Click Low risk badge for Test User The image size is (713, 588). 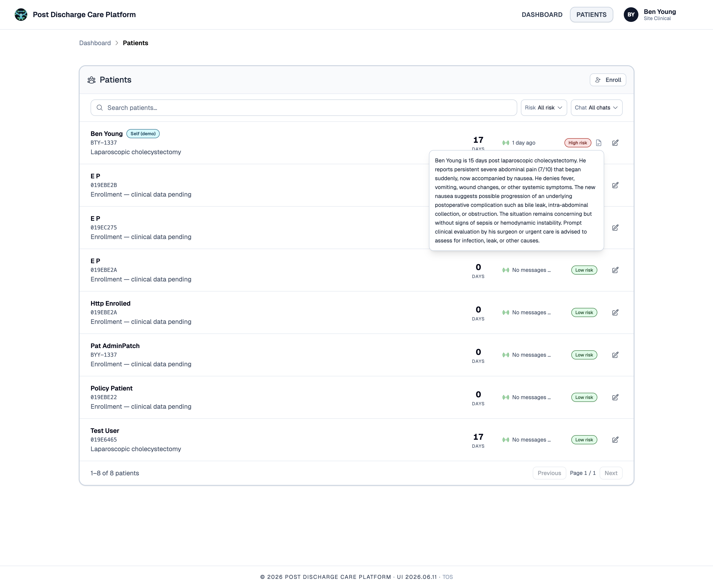point(584,440)
